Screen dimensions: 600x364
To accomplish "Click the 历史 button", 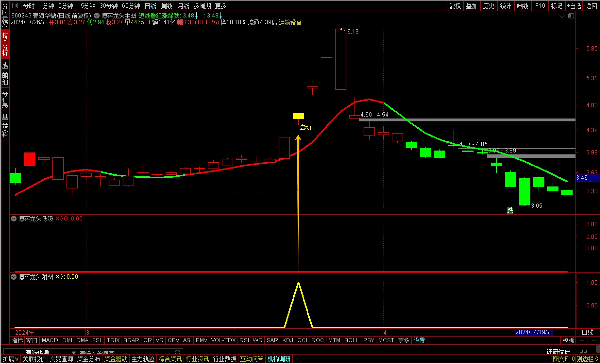I will (489, 6).
